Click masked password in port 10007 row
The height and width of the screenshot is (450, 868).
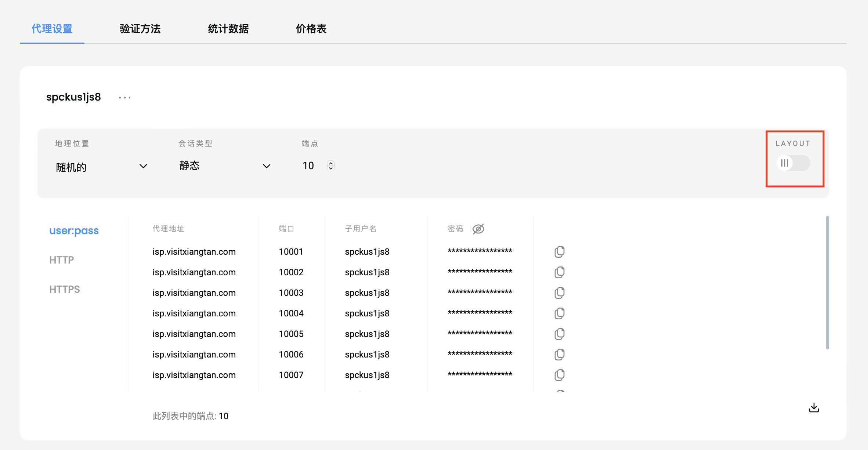pyautogui.click(x=480, y=374)
